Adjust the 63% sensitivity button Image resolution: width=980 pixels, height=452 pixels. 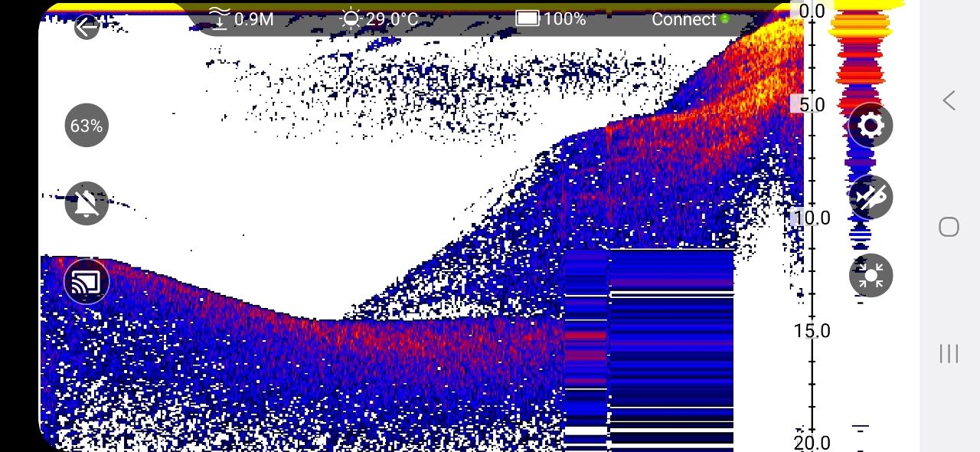(x=87, y=126)
